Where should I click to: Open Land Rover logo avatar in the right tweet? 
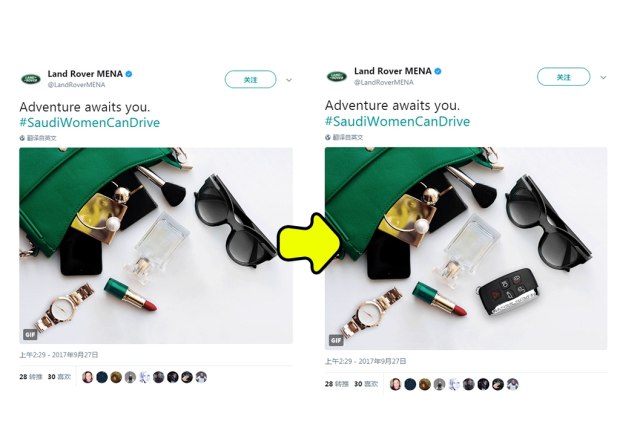[337, 77]
